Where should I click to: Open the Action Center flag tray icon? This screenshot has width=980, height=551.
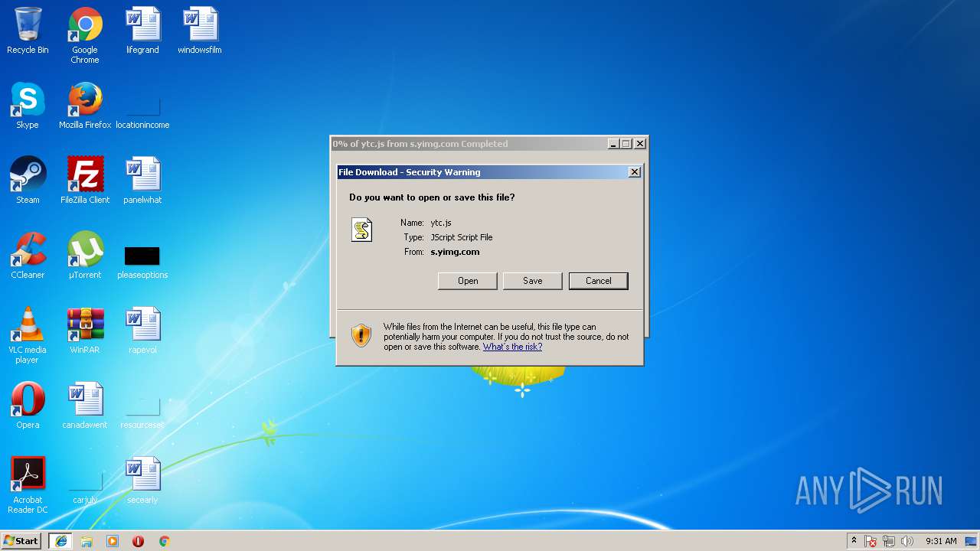coord(871,541)
